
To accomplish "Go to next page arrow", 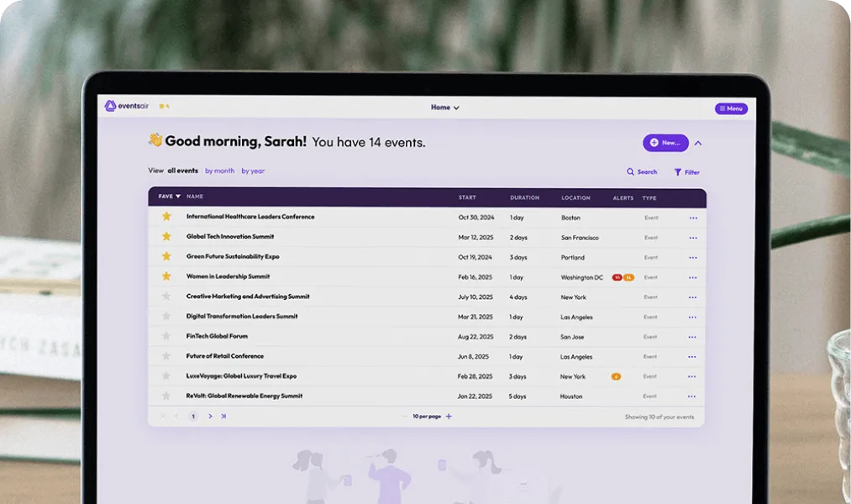I will point(210,416).
